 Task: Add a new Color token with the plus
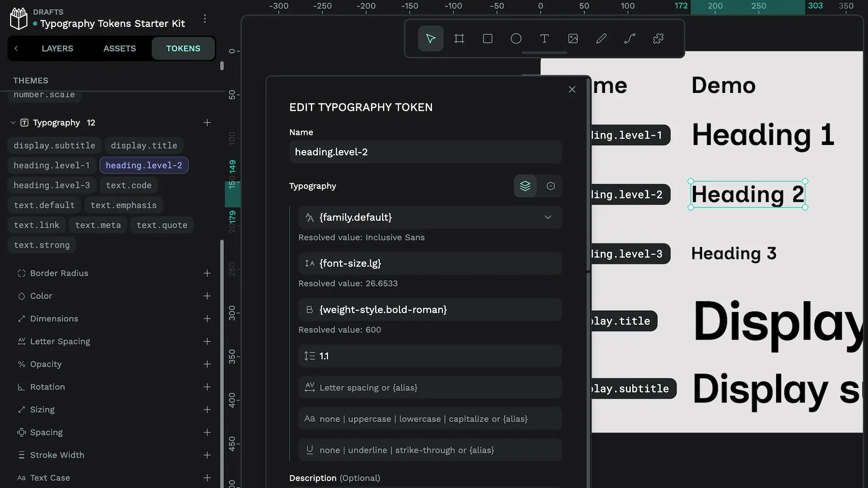click(207, 296)
